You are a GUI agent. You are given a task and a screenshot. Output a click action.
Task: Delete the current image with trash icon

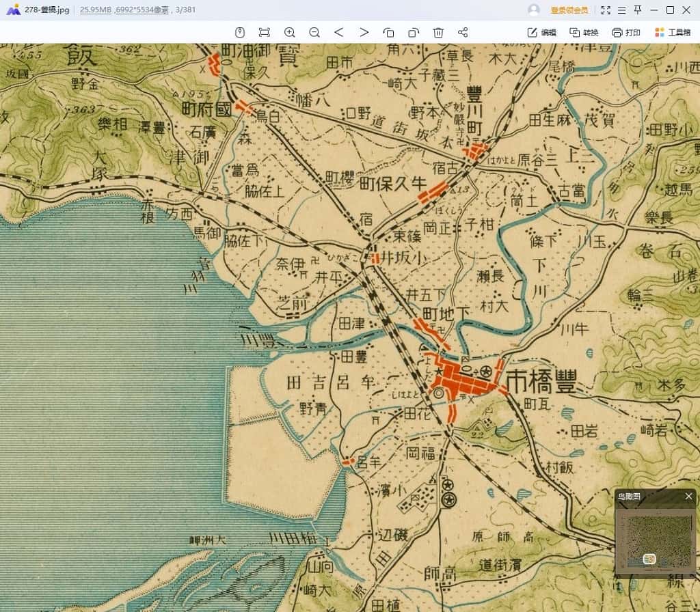click(438, 32)
